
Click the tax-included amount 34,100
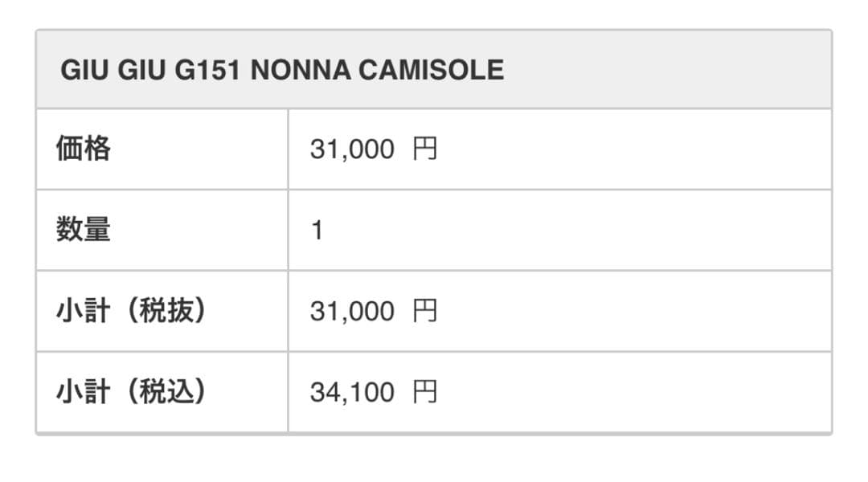(x=352, y=393)
